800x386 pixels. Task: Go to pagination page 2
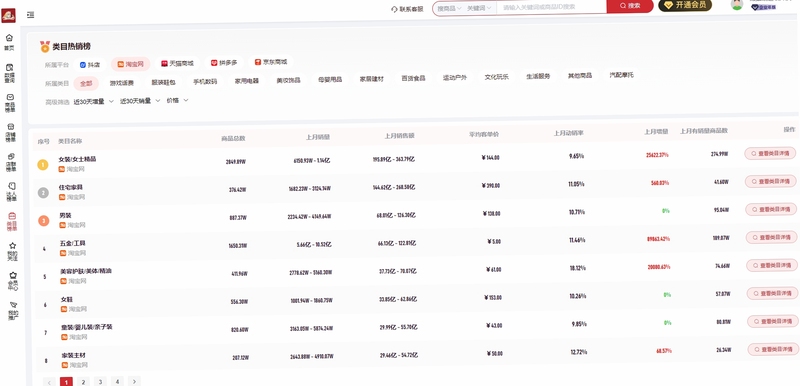point(83,381)
